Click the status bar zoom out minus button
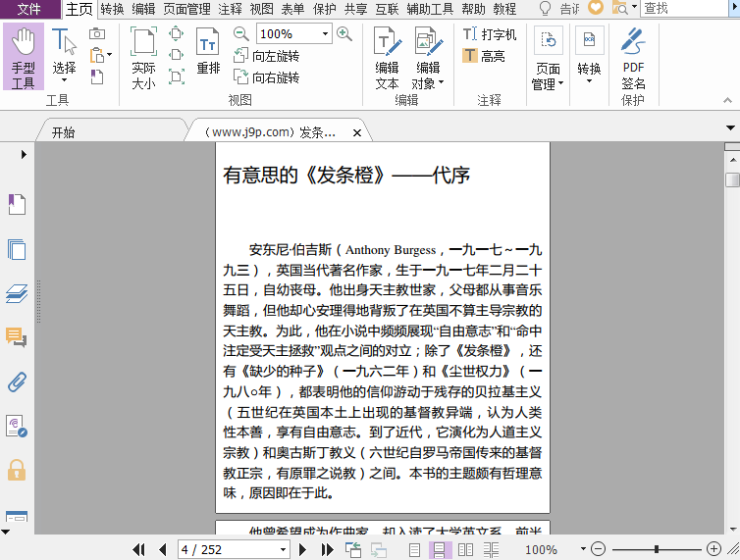The image size is (740, 560). pyautogui.click(x=598, y=549)
